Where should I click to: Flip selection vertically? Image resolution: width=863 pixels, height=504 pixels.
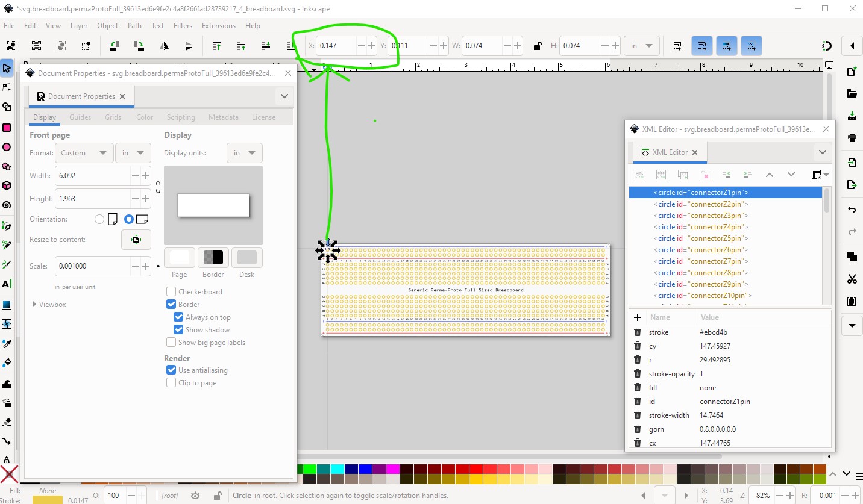189,46
